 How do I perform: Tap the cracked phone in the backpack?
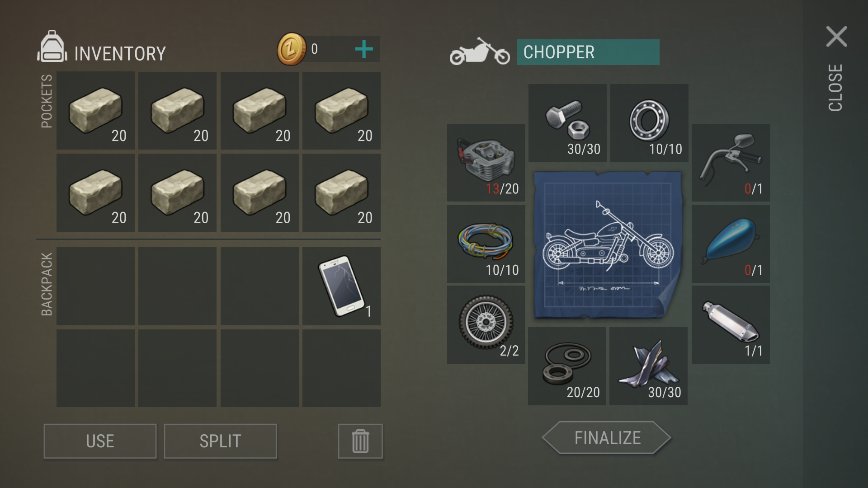pyautogui.click(x=341, y=286)
